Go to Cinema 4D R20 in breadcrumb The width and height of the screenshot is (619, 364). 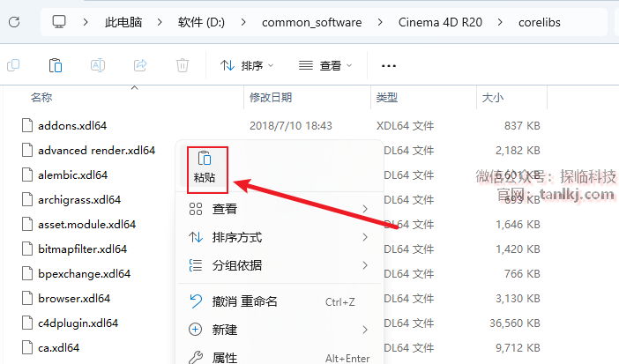tap(440, 22)
